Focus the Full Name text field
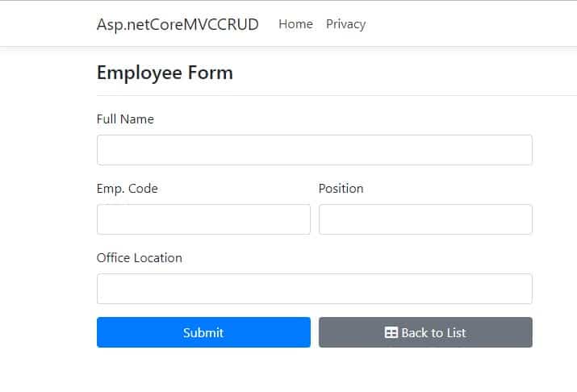This screenshot has height=392, width=577. tap(314, 150)
